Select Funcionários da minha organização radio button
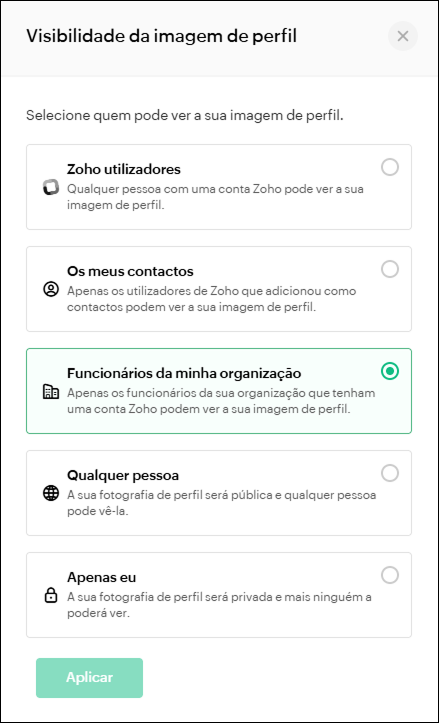This screenshot has width=439, height=723. click(x=390, y=371)
